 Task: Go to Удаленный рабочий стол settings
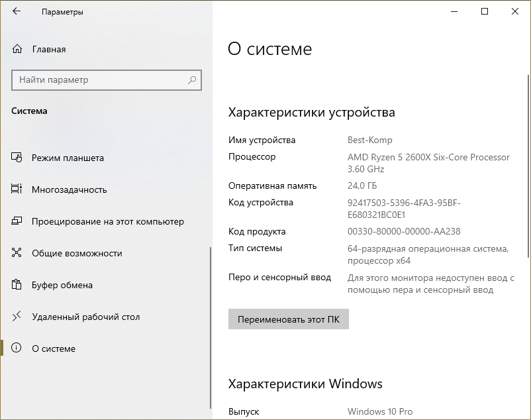(x=86, y=317)
